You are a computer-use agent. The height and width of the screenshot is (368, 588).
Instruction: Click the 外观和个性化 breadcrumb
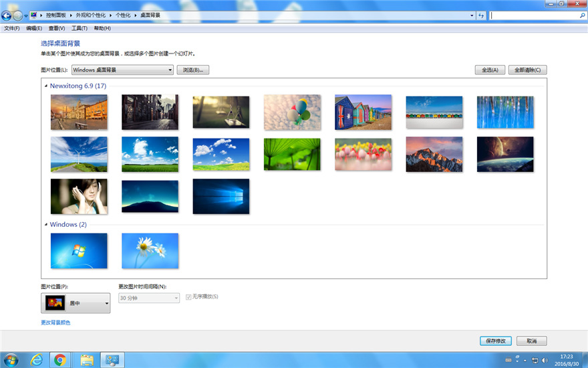tap(91, 15)
